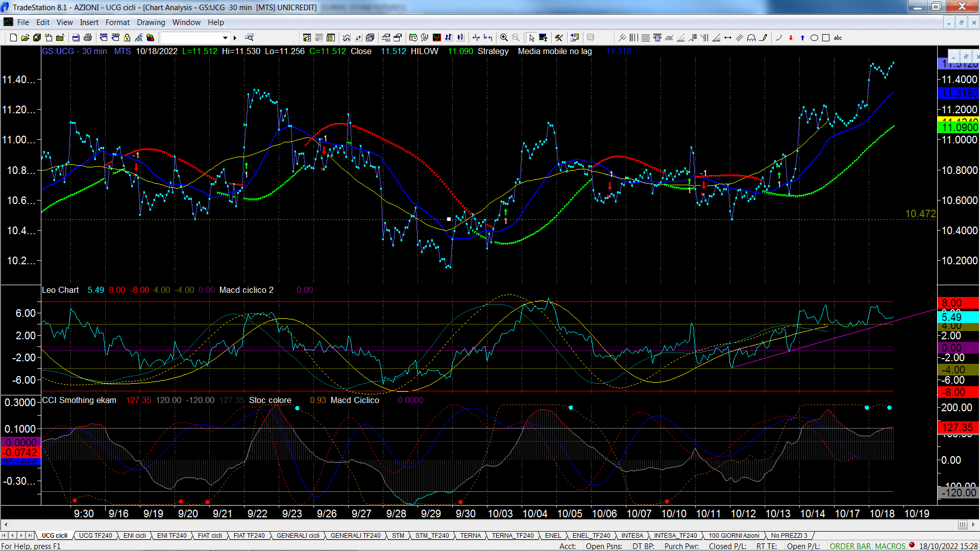This screenshot has width=980, height=551.
Task: Open the Drawing menu
Action: 151,22
